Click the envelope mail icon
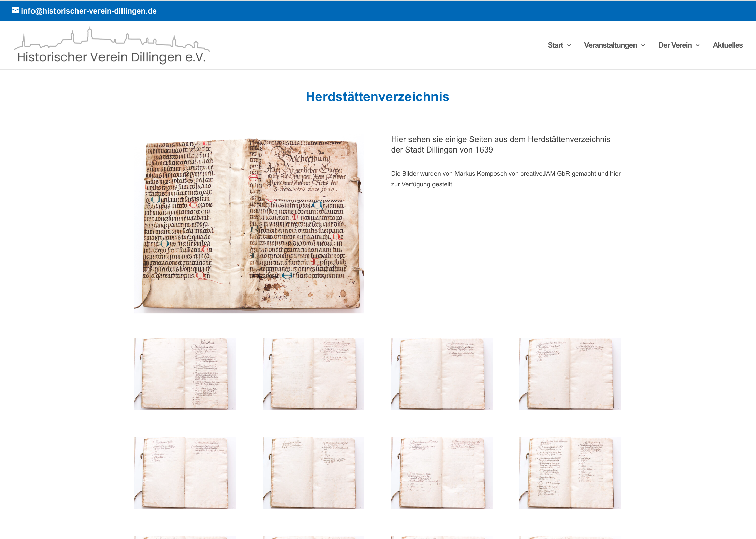 15,10
